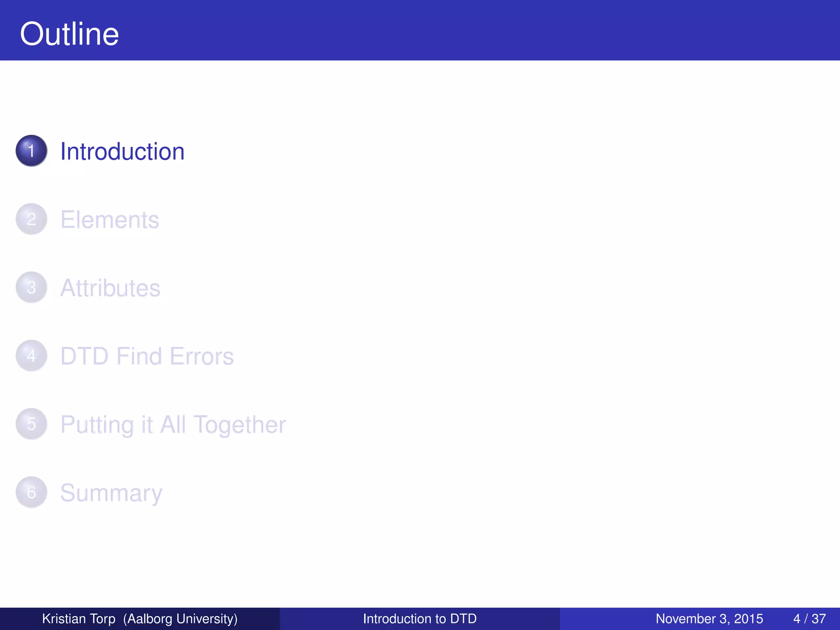Click the numbered ball icon 1

[x=31, y=151]
